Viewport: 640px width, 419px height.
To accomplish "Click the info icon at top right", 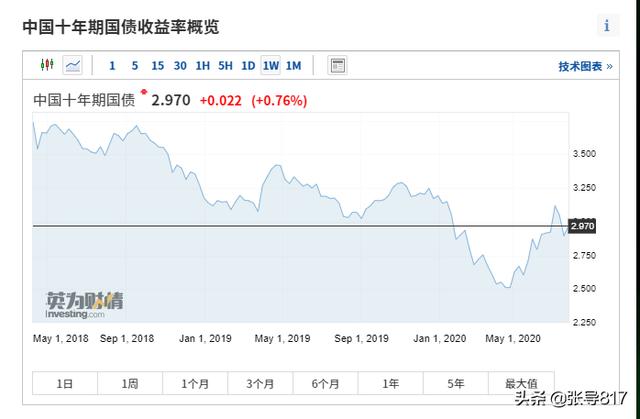I will [607, 26].
